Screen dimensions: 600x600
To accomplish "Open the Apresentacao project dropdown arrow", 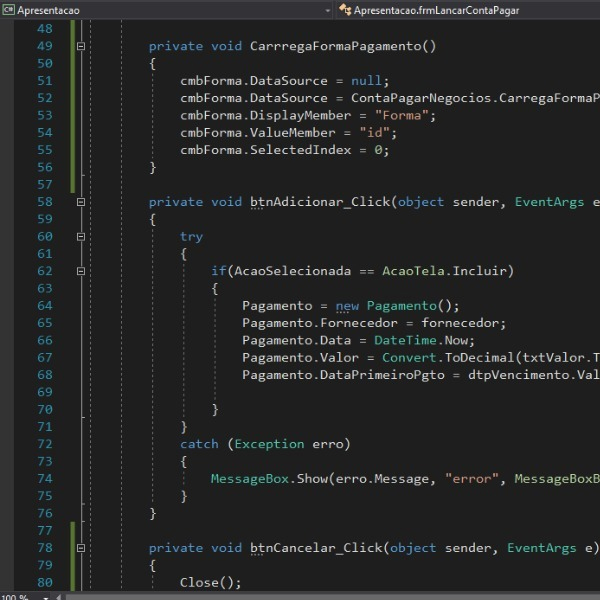I will pos(327,10).
